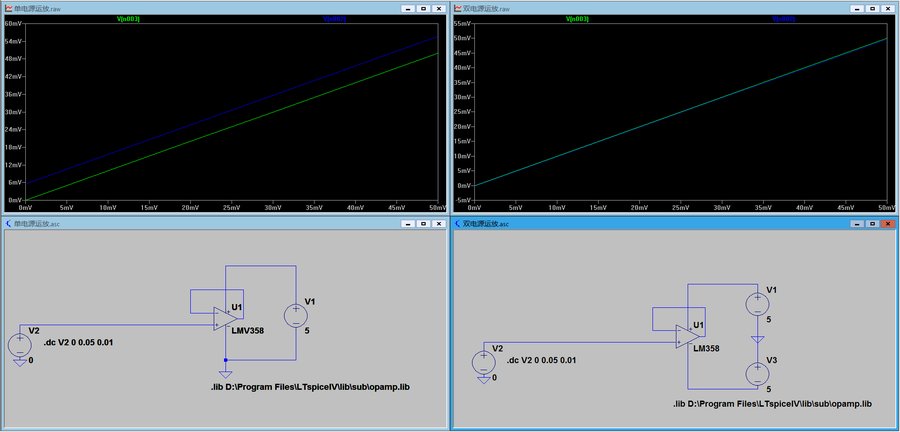Click the V(n003) trace label in 双电源运放.raw
Image resolution: width=900 pixels, height=432 pixels.
point(579,19)
